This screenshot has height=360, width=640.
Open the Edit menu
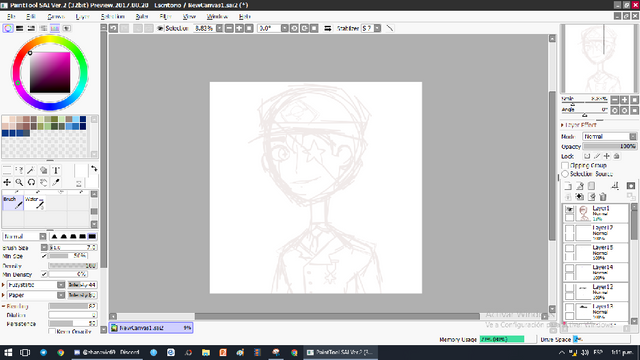tap(31, 16)
